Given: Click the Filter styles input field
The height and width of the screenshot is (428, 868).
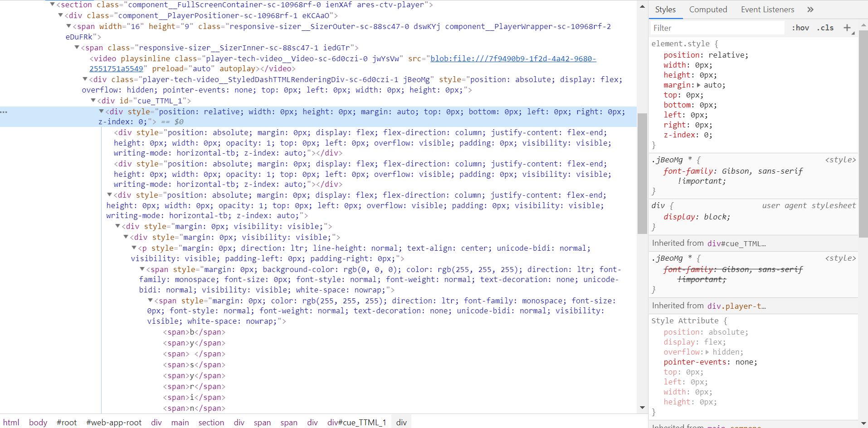Looking at the screenshot, I should click(717, 28).
